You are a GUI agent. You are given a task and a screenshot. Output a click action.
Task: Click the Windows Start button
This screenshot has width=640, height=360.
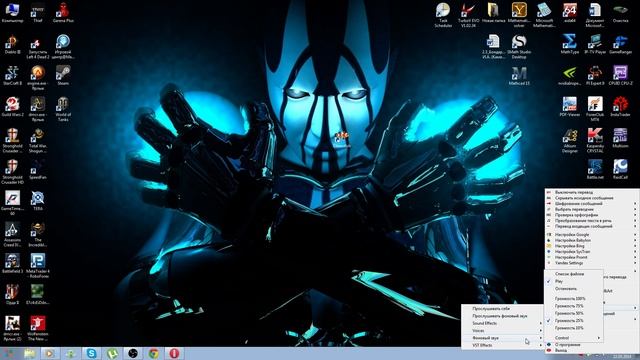(x=9, y=353)
